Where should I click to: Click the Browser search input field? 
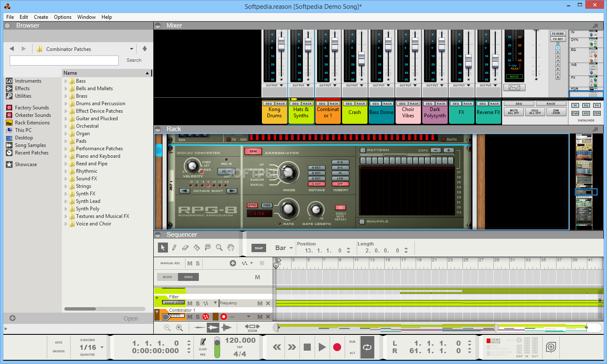64,61
